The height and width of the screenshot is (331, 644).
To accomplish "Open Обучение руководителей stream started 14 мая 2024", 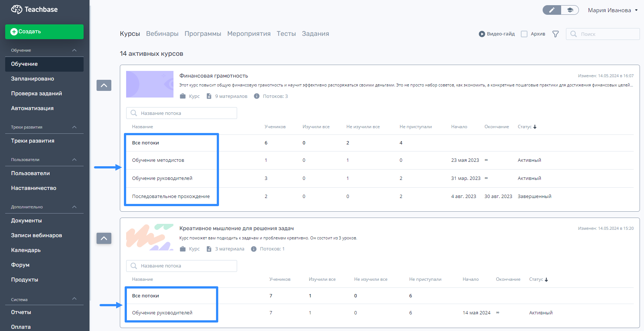I will [x=162, y=313].
